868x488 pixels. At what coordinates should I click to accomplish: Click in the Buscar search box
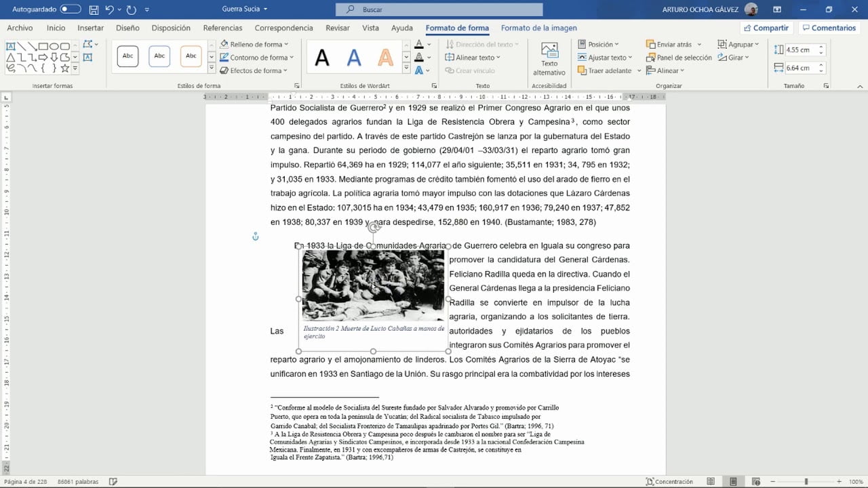coord(439,9)
